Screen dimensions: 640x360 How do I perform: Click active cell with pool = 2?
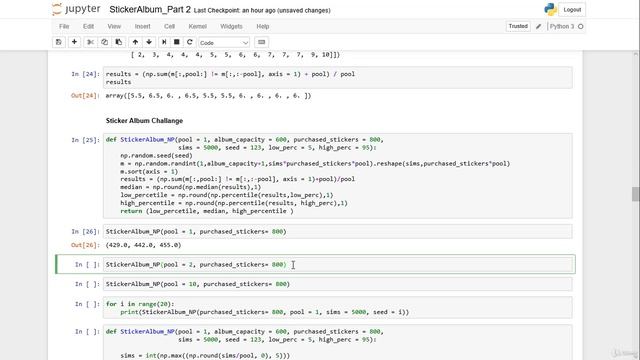[338, 264]
